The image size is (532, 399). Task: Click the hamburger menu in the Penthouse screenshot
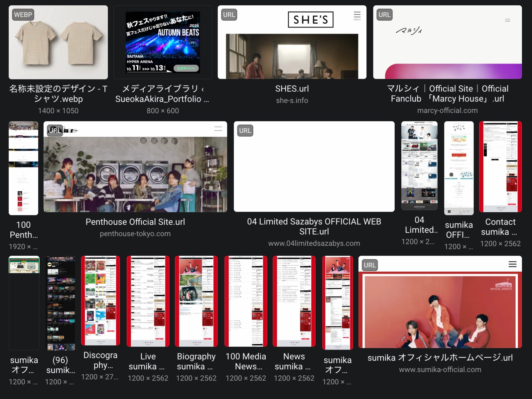[218, 129]
